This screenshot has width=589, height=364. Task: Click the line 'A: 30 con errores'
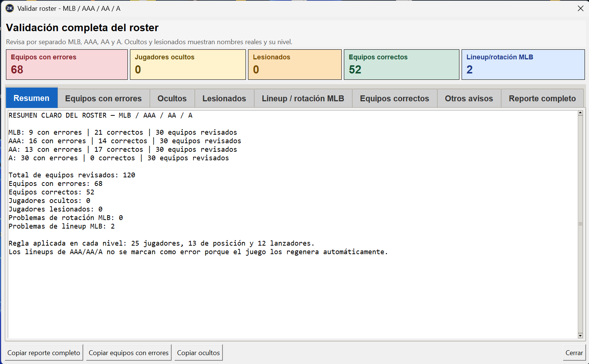pos(119,158)
